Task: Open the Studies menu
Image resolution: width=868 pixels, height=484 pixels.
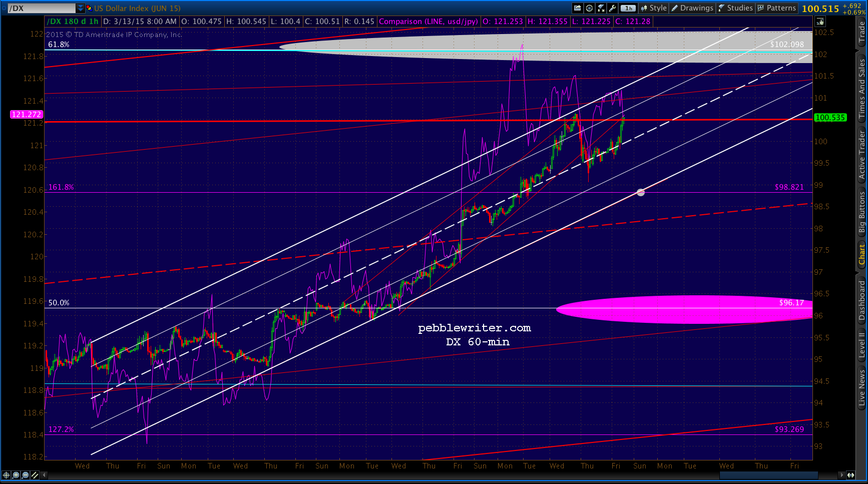Action: coord(735,8)
